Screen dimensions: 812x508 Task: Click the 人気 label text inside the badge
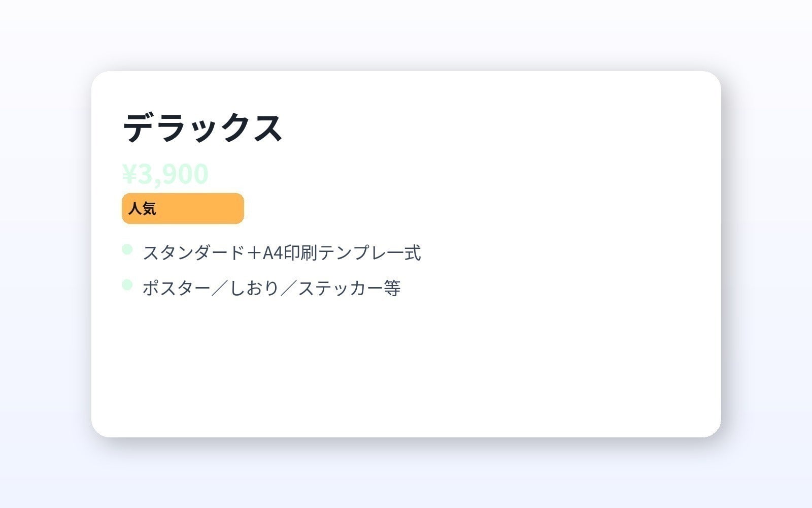click(x=142, y=209)
